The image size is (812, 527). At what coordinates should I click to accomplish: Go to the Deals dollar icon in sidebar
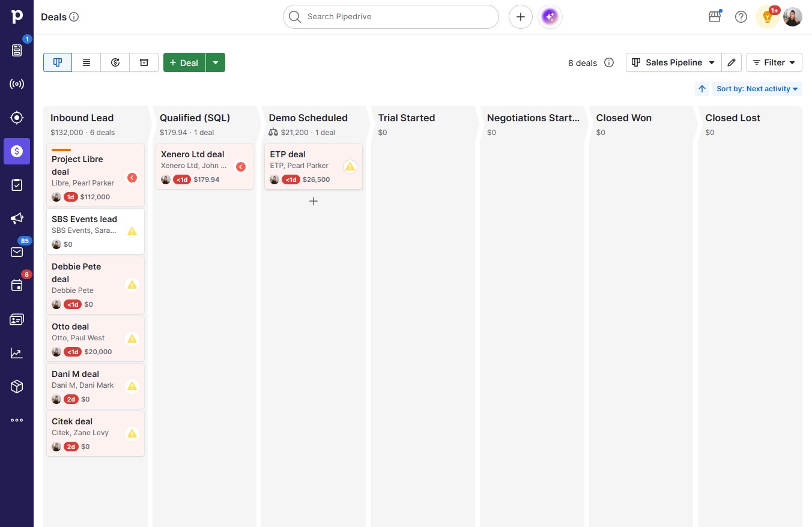coord(17,151)
